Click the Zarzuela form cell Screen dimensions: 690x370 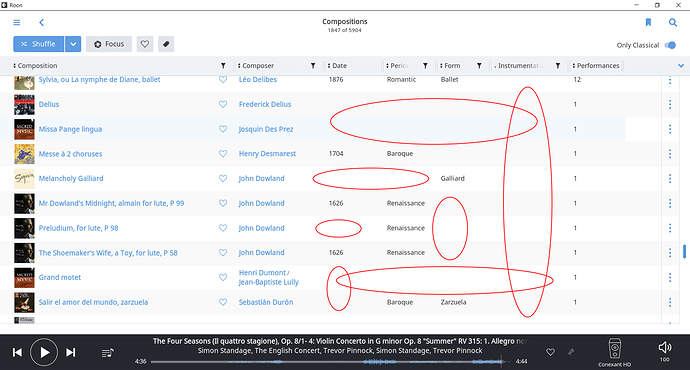click(x=453, y=302)
